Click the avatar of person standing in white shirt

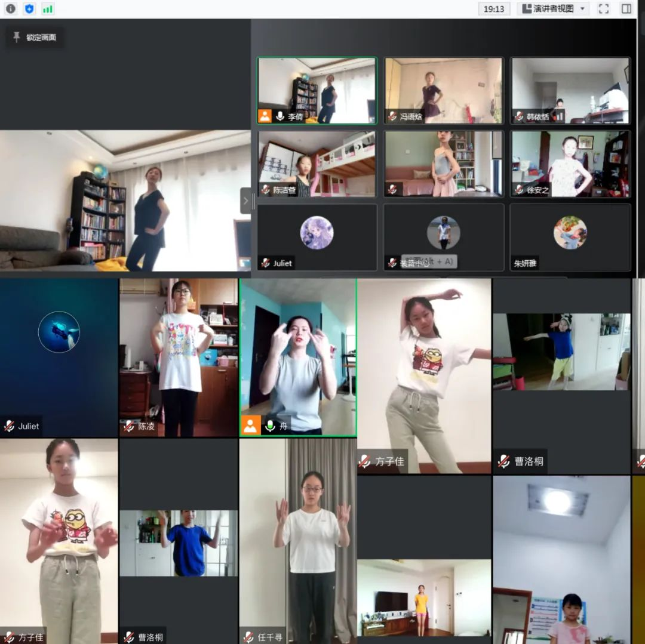[443, 233]
